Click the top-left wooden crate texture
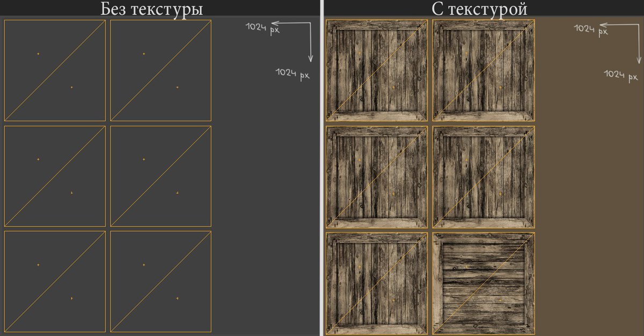The image size is (644, 336). pos(377,70)
